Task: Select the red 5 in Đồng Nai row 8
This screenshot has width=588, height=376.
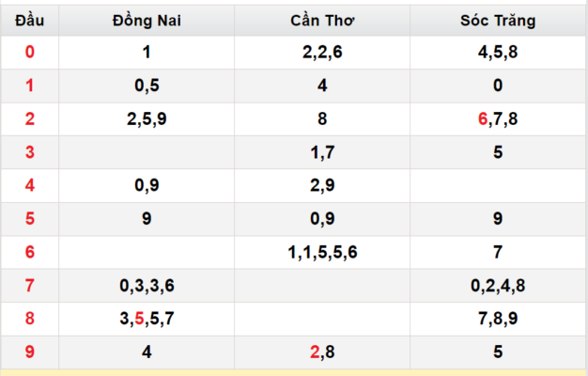Action: coord(139,319)
